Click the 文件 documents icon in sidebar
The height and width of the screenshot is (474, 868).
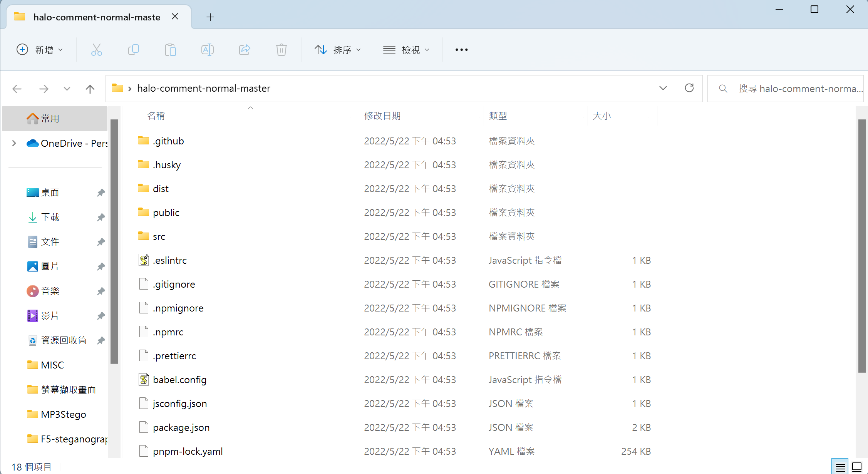pyautogui.click(x=33, y=242)
